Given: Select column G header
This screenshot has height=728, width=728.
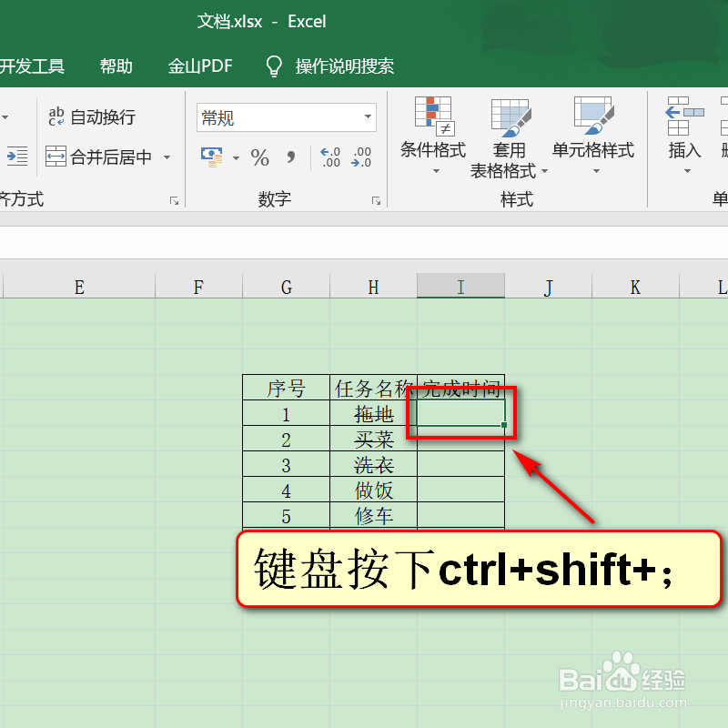Looking at the screenshot, I should click(287, 286).
